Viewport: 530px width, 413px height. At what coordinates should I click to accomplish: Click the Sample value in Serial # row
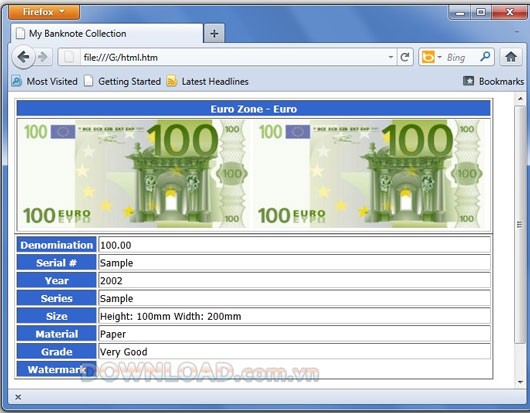pyautogui.click(x=116, y=263)
